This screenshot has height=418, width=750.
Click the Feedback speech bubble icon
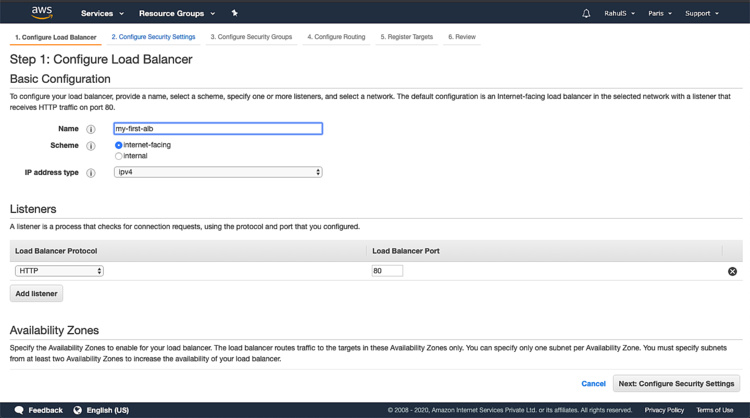[19, 410]
